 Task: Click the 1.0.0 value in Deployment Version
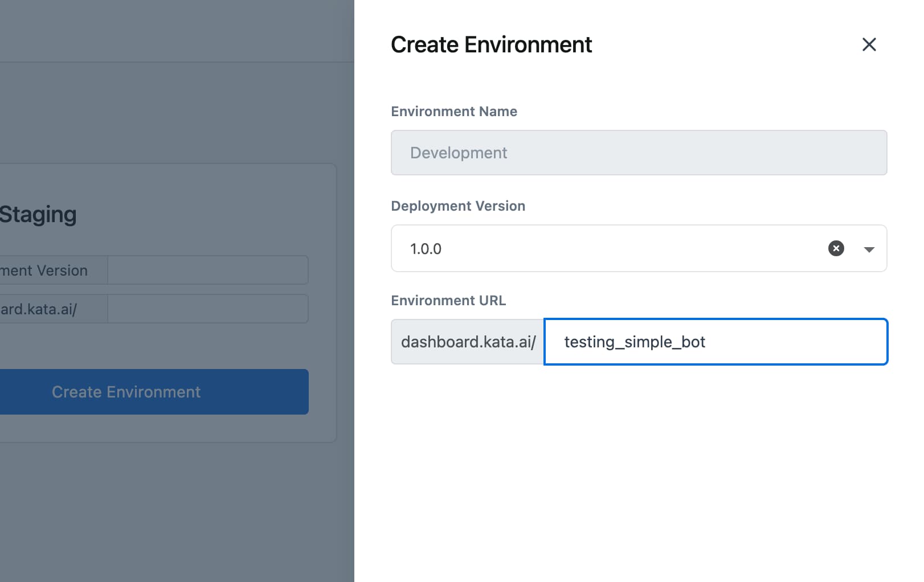(x=426, y=249)
